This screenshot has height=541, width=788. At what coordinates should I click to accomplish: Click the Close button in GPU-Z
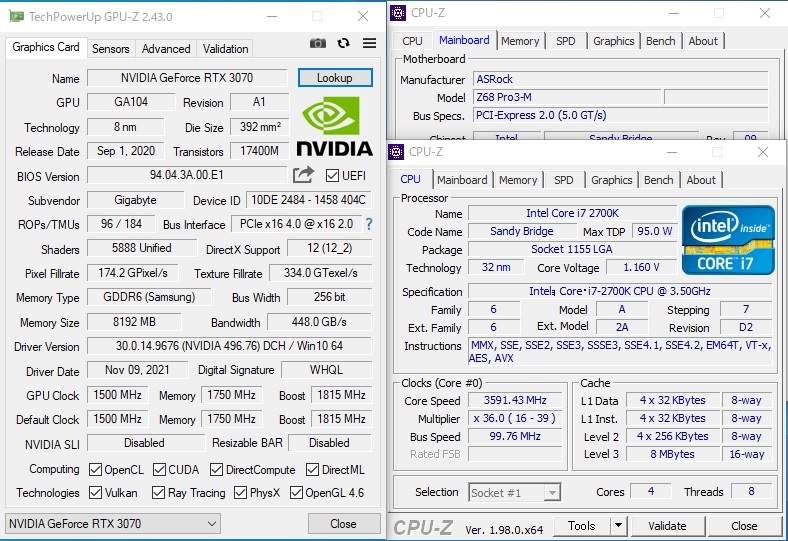pyautogui.click(x=344, y=524)
